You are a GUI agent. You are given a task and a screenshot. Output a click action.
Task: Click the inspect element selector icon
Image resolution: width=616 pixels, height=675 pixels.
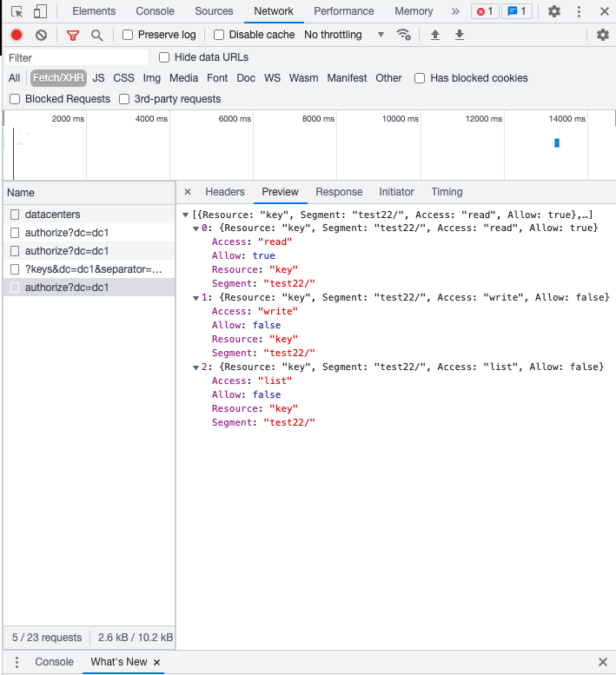[17, 11]
